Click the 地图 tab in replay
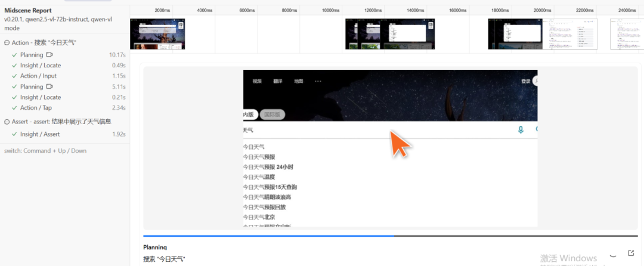 299,81
